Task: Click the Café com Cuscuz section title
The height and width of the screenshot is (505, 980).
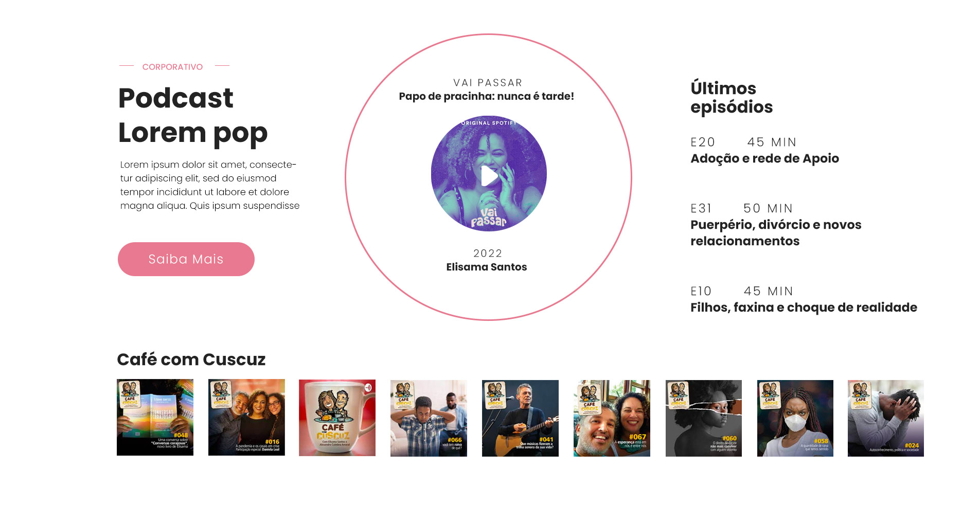Action: [191, 359]
